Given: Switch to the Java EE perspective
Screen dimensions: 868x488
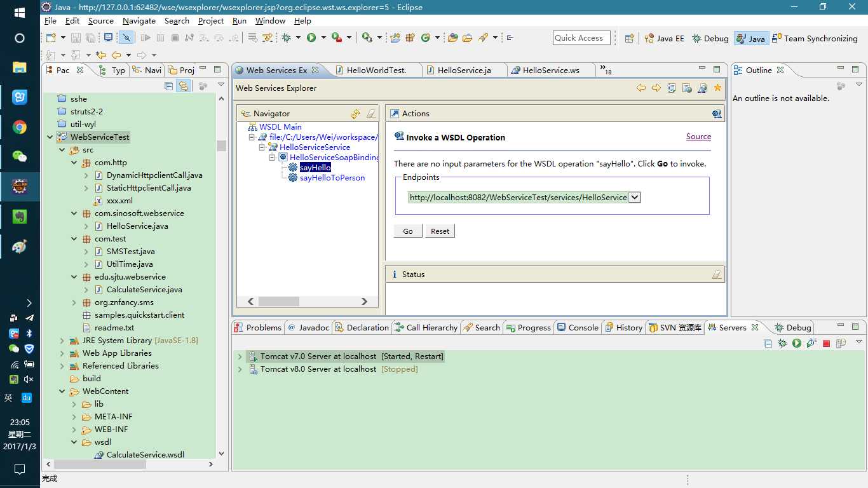Looking at the screenshot, I should tap(664, 38).
